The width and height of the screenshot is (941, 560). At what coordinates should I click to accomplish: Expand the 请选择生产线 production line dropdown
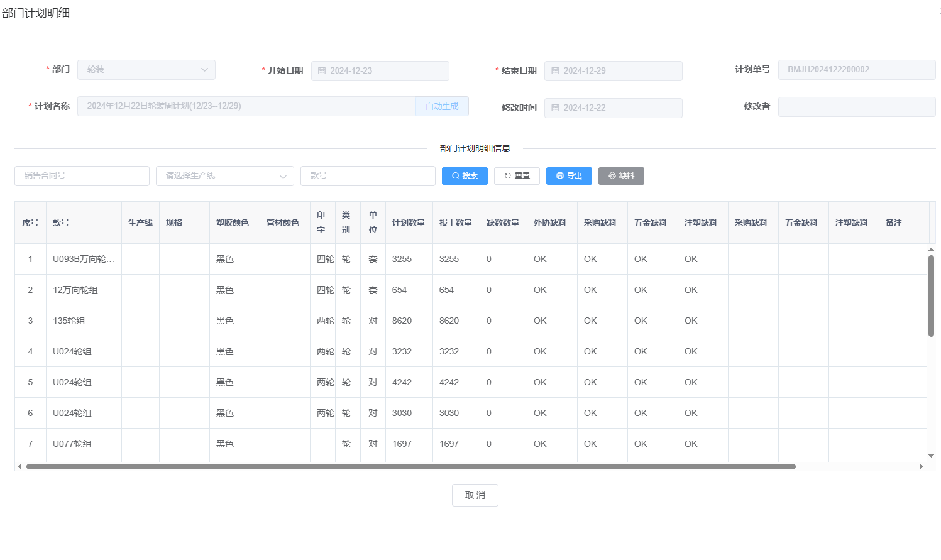coord(224,176)
